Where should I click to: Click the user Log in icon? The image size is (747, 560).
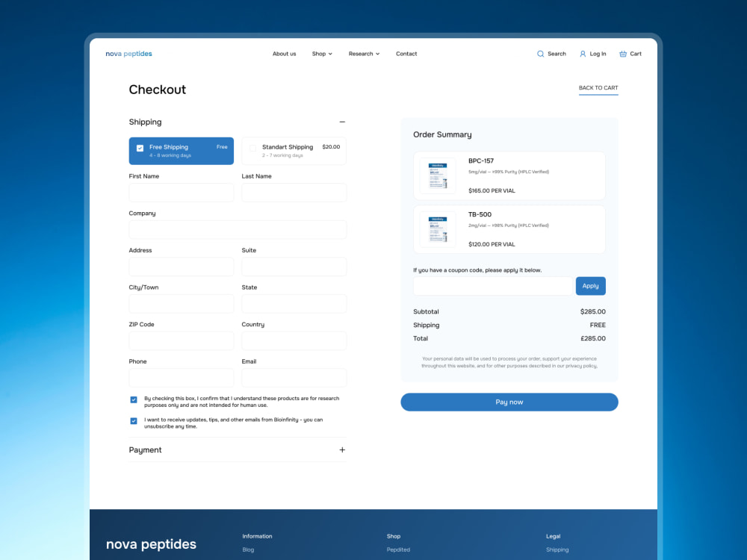583,54
